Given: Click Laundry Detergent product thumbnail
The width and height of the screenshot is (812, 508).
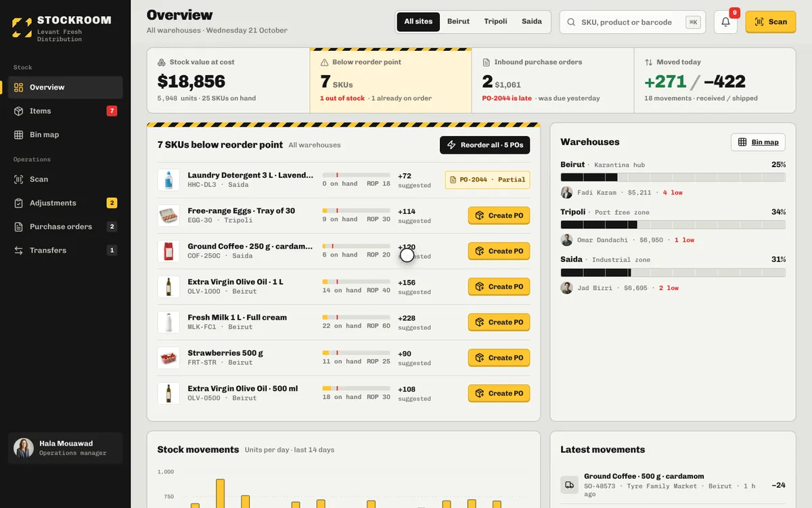Looking at the screenshot, I should tap(168, 179).
